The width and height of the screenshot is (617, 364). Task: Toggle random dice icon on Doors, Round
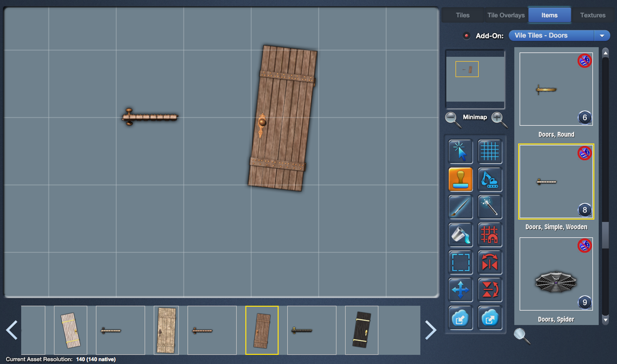click(584, 61)
